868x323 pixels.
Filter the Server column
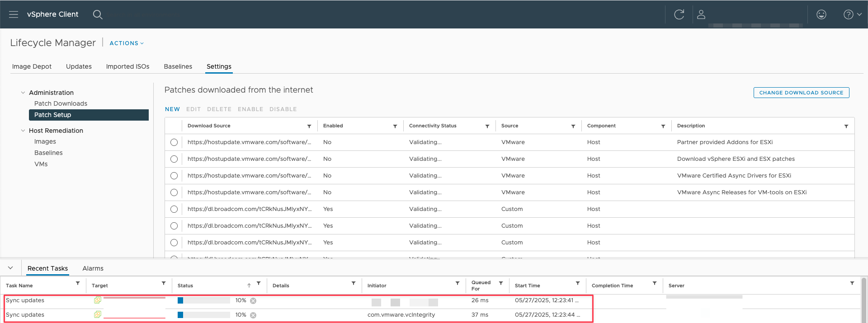pos(852,283)
